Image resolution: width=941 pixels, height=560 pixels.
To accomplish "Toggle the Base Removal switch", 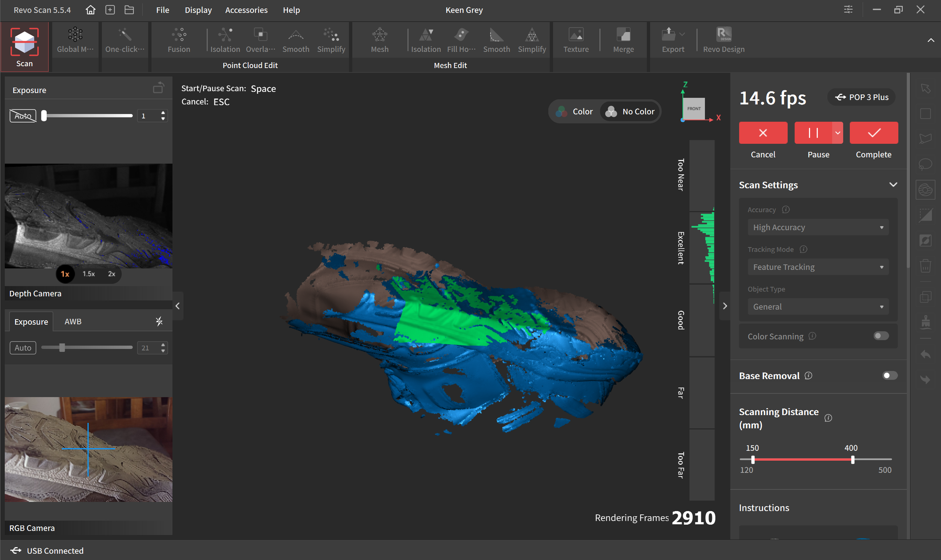I will click(x=889, y=376).
